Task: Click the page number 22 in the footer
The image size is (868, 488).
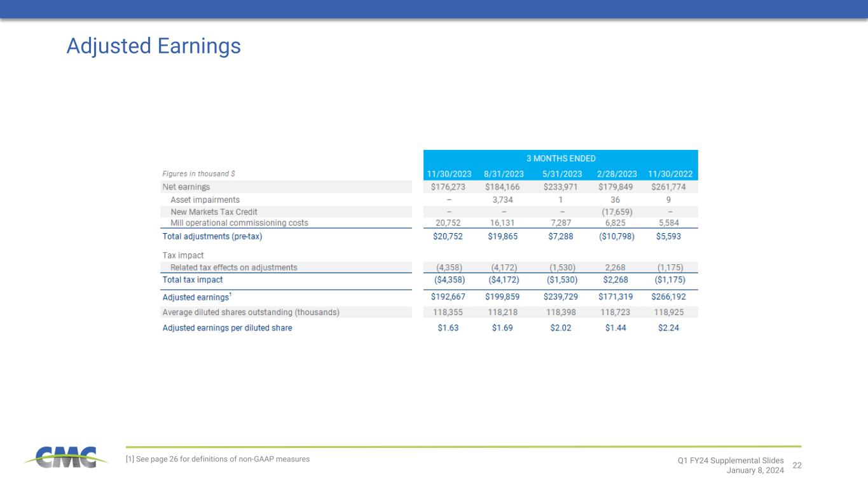Action: tap(797, 466)
